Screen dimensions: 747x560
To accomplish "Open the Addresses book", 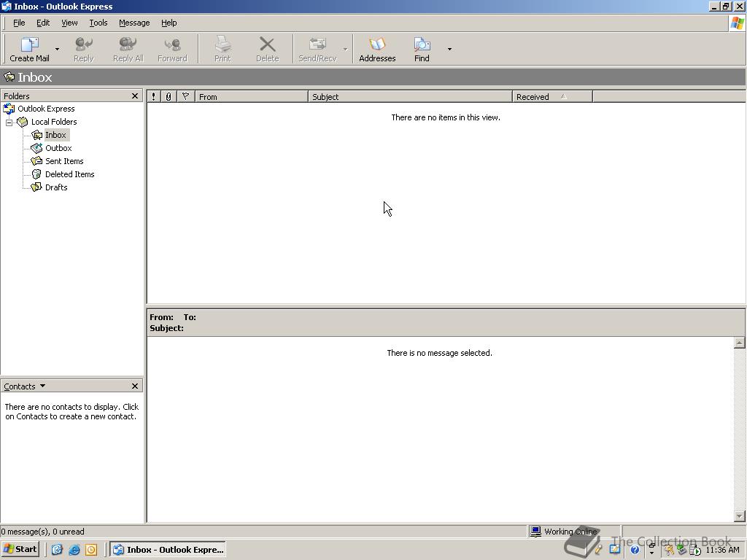I will 377,49.
